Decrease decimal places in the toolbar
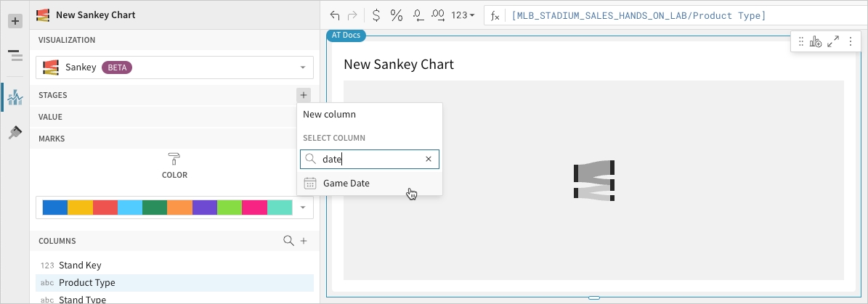The image size is (868, 304). [418, 15]
